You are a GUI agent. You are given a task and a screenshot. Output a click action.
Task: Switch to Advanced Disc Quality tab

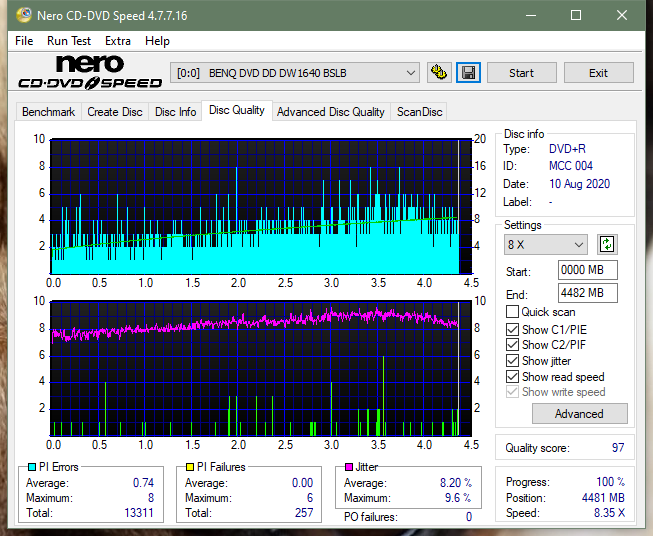pyautogui.click(x=331, y=112)
